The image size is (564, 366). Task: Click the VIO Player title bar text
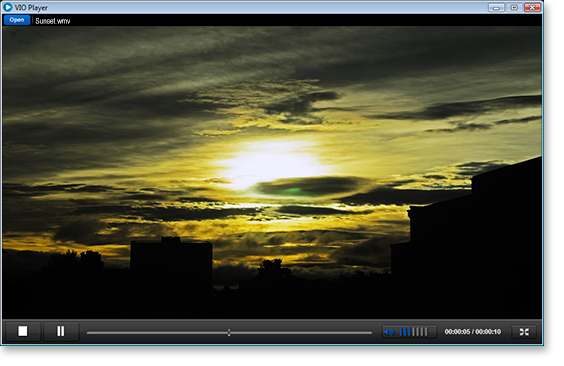click(x=31, y=8)
